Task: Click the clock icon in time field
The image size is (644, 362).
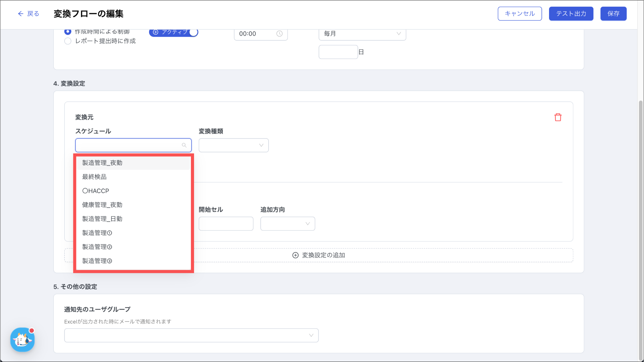Action: point(279,34)
